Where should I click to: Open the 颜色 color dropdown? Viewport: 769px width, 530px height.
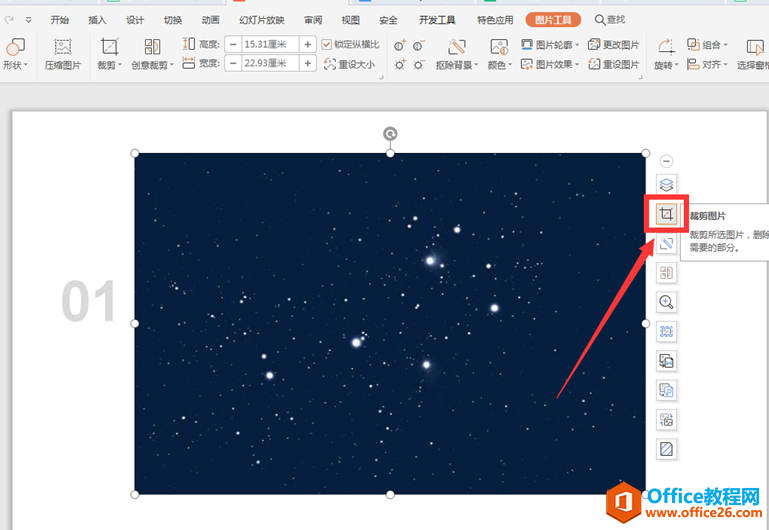499,65
